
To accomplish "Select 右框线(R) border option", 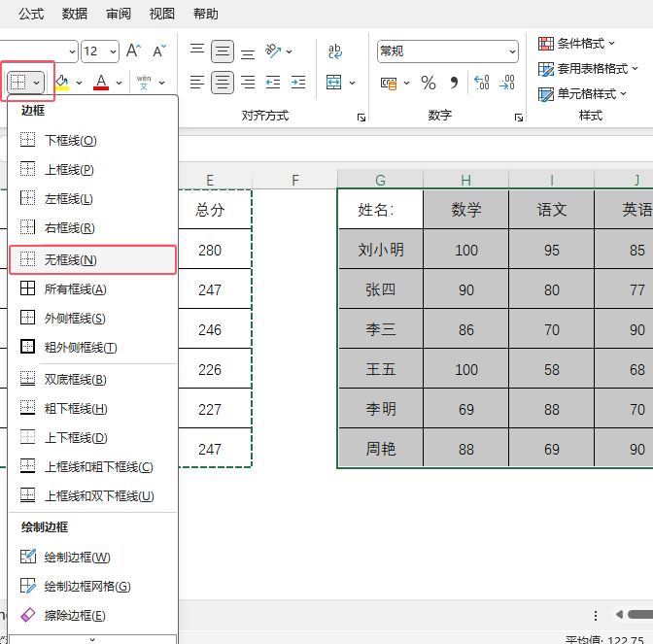I will tap(92, 227).
